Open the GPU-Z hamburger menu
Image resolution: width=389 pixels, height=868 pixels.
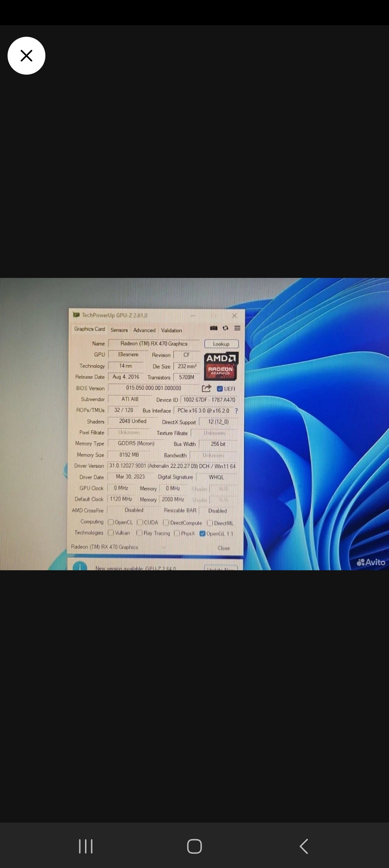pyautogui.click(x=237, y=328)
